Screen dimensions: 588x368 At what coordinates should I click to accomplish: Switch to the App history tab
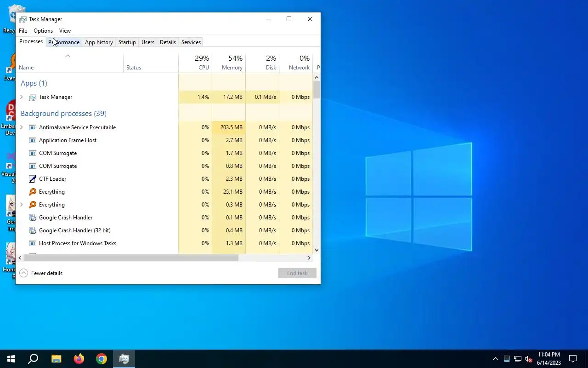(x=99, y=42)
